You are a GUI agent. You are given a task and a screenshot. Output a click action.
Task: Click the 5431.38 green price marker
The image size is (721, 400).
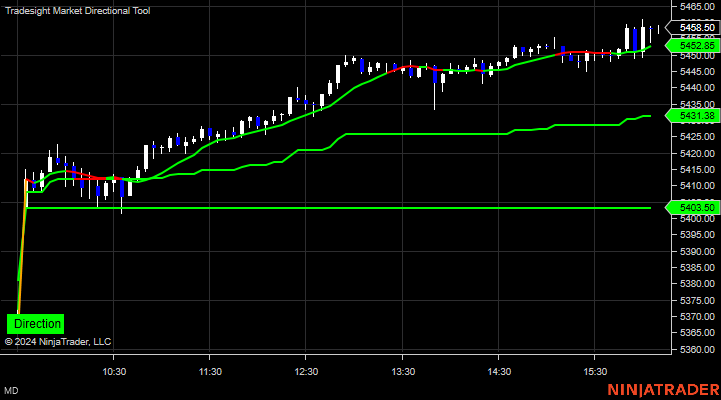pyautogui.click(x=693, y=116)
